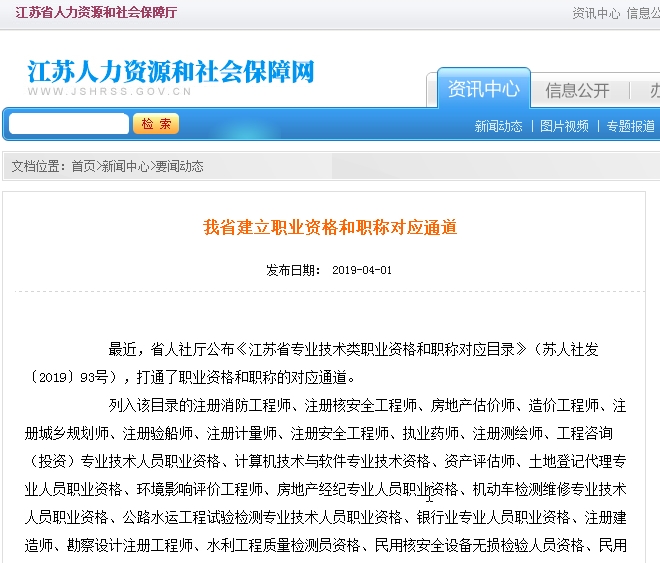
Task: Click 新闻中心 in the breadcrumb path
Action: pyautogui.click(x=125, y=166)
